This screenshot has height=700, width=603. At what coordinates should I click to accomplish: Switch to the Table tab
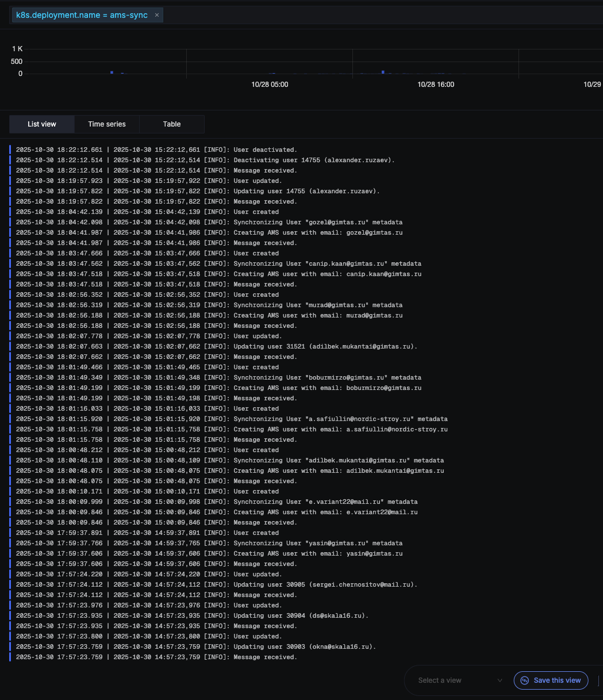click(x=172, y=124)
